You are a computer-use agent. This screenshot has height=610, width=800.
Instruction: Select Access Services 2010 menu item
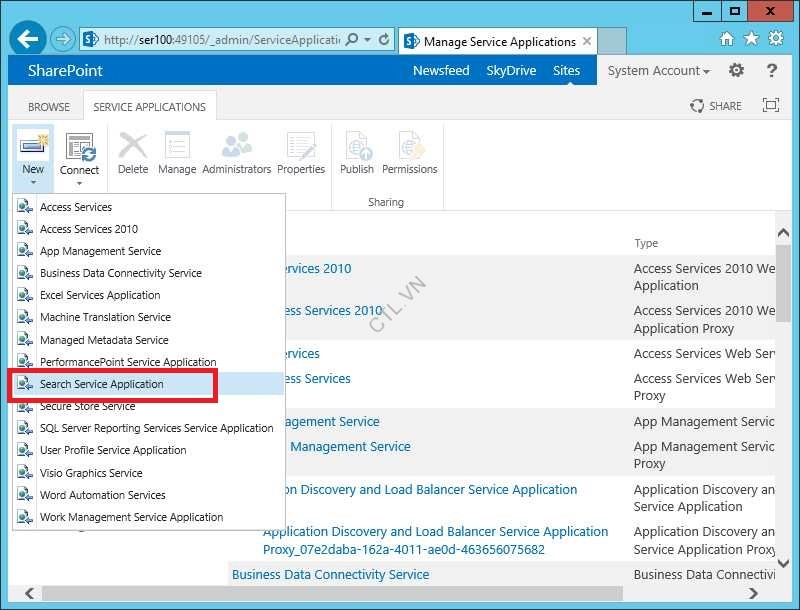click(148, 229)
